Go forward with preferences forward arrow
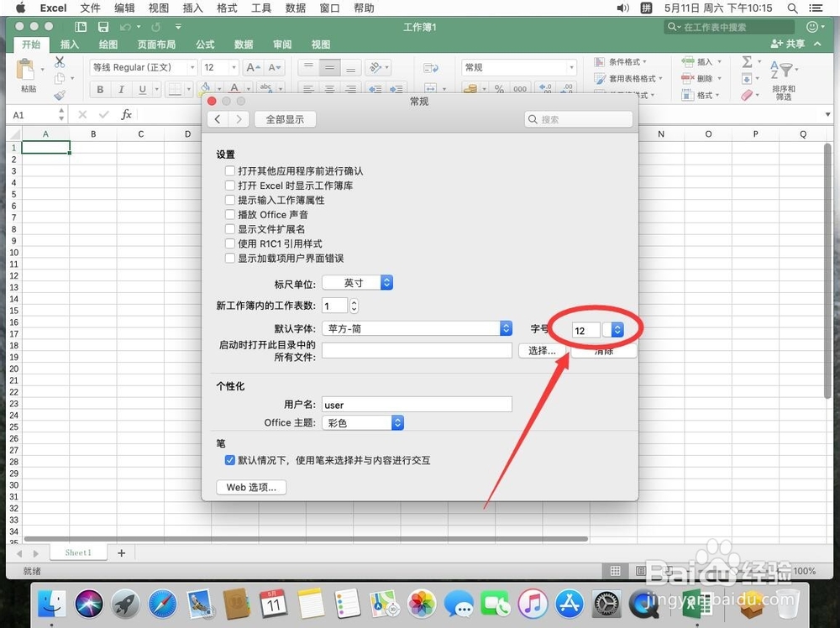The width and height of the screenshot is (840, 628). (239, 119)
